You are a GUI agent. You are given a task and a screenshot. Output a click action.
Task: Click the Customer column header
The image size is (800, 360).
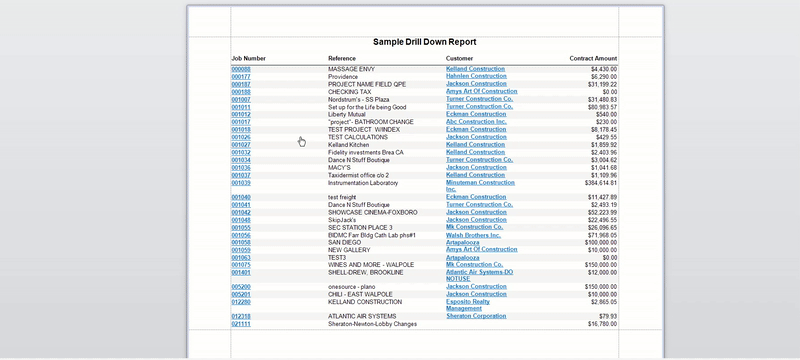tap(459, 59)
